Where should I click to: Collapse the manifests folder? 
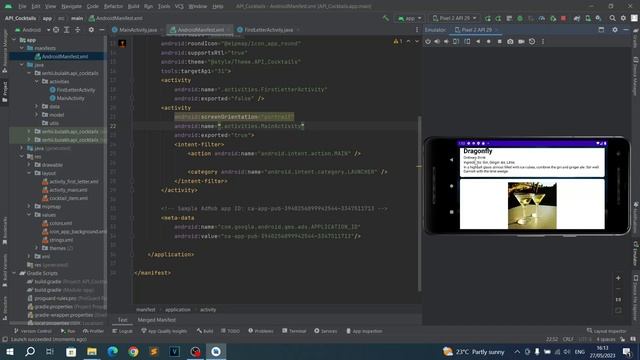[x=22, y=48]
